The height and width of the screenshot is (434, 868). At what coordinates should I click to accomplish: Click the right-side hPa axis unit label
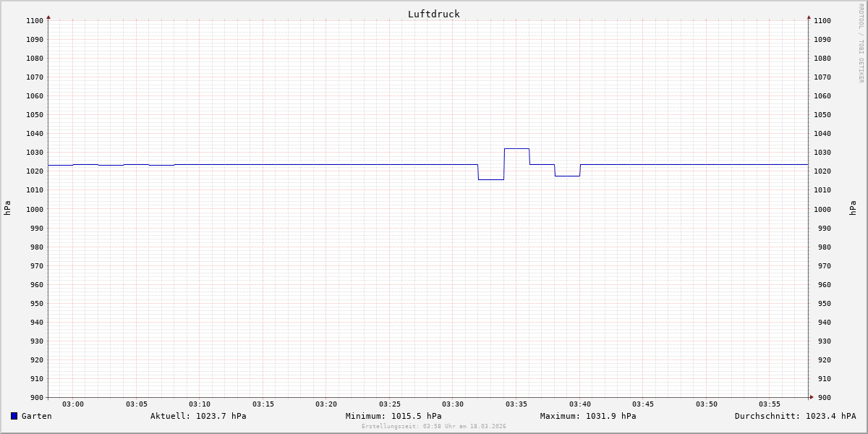(853, 208)
